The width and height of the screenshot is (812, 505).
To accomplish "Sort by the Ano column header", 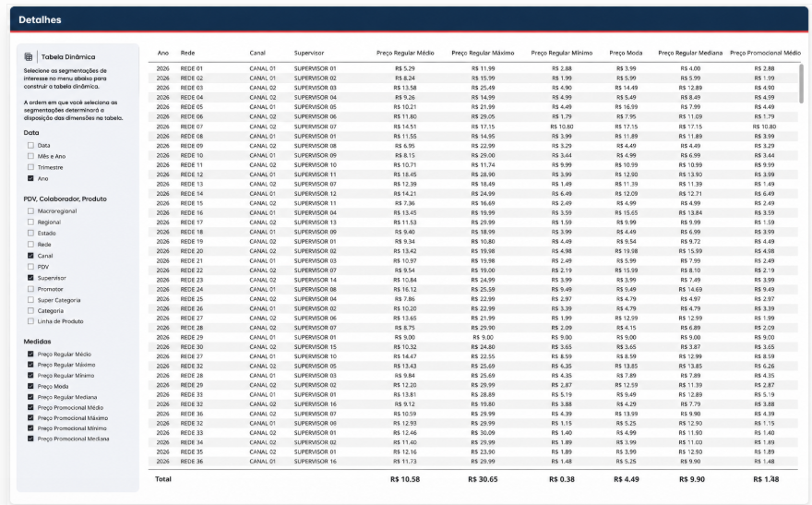I will pos(163,53).
